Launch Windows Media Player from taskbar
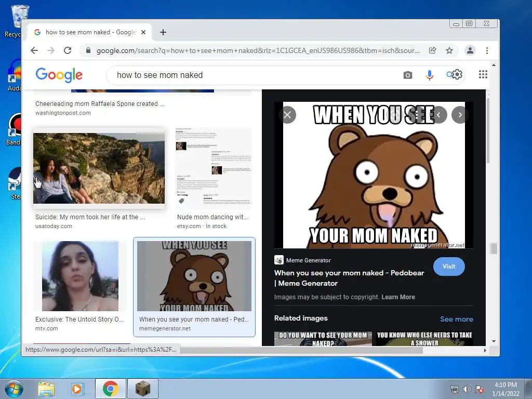This screenshot has width=532, height=399. click(78, 389)
